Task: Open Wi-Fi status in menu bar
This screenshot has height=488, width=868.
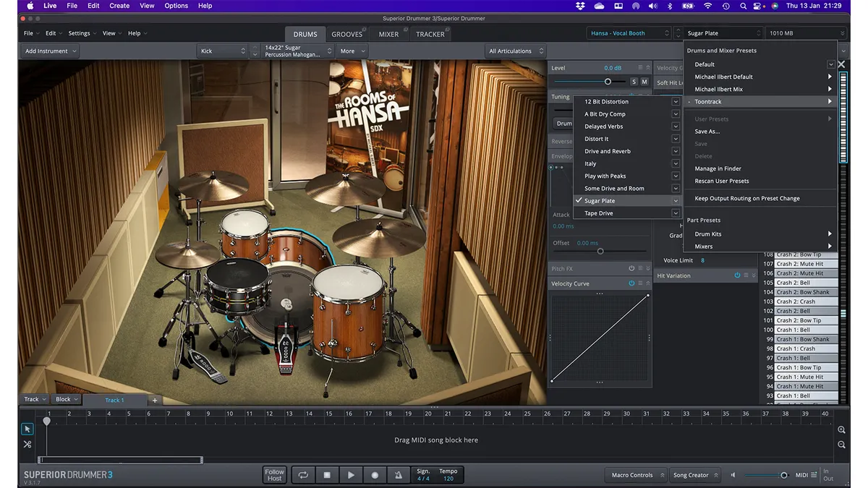Action: tap(707, 6)
